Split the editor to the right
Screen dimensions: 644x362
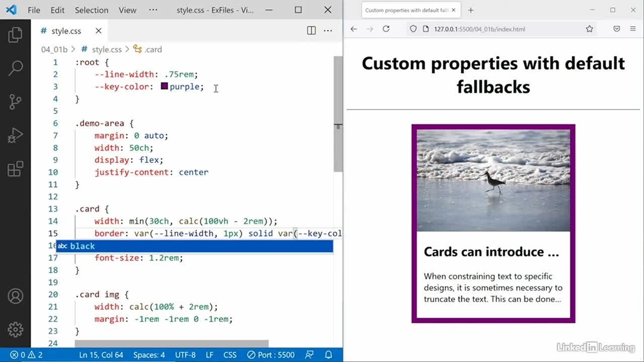tap(311, 31)
